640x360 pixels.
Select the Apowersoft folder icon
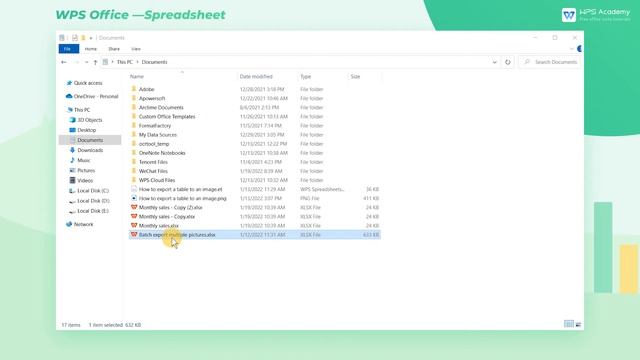(133, 98)
